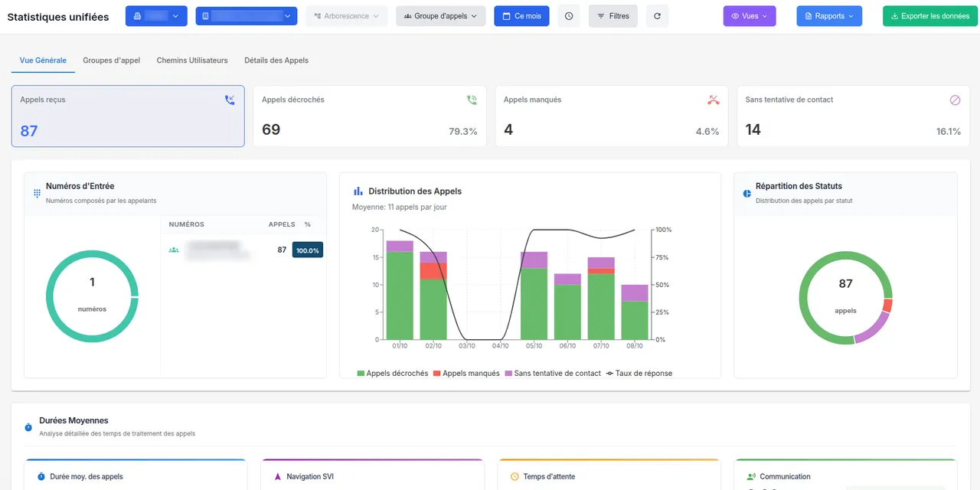Select the Appels reçus card
The height and width of the screenshot is (490, 980).
[128, 116]
